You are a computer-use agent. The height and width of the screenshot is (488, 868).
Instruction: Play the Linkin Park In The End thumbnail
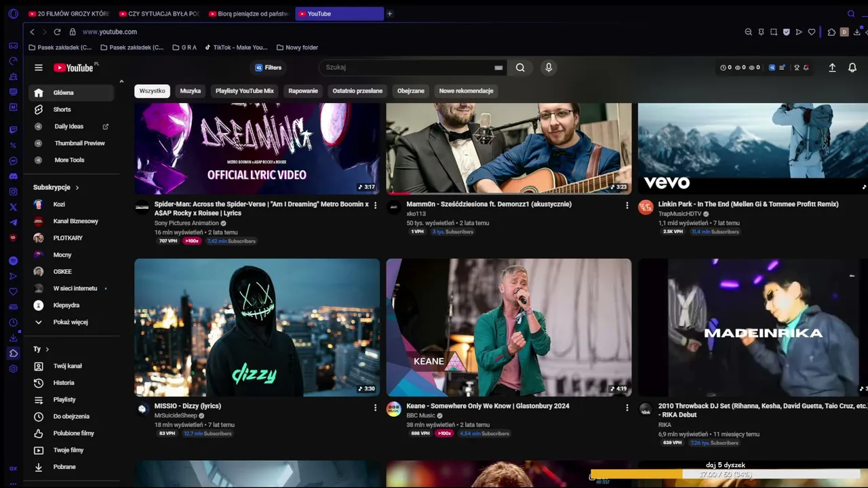click(x=753, y=148)
